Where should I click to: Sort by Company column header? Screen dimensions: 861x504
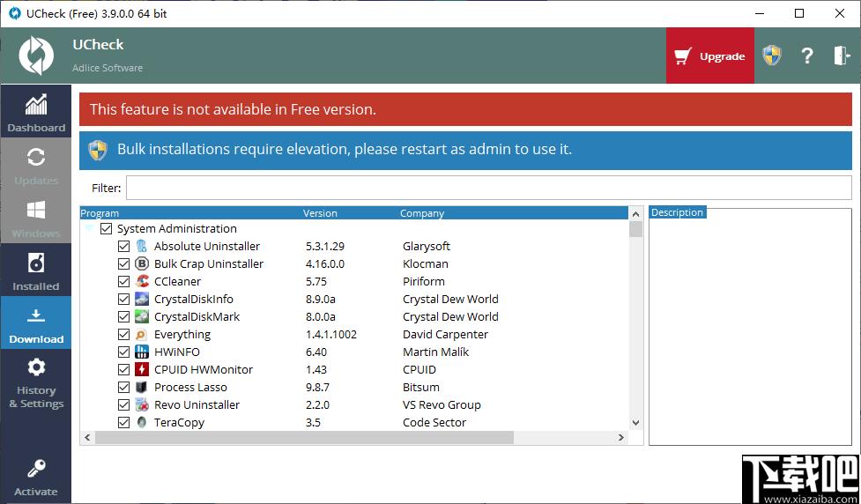[x=422, y=213]
